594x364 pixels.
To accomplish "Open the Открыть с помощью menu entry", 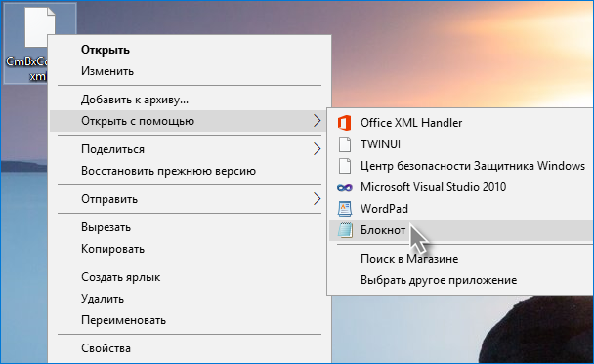I will pos(188,121).
